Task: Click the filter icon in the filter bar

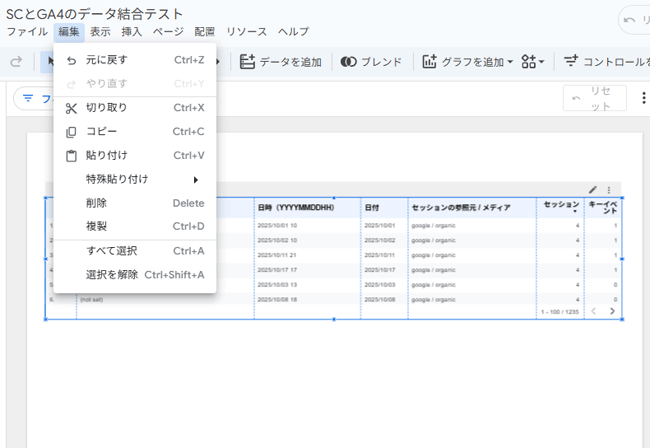Action: tap(28, 98)
